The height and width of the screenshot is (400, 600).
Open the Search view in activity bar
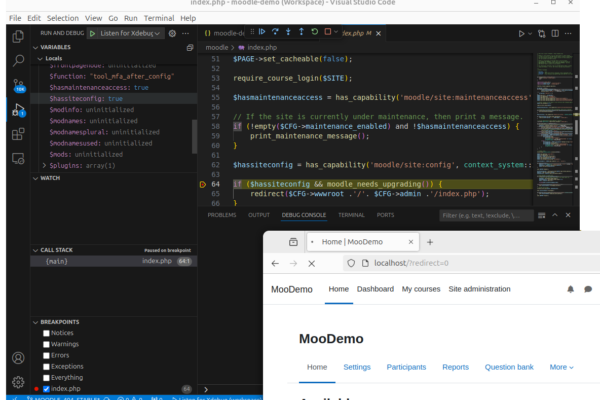click(18, 60)
